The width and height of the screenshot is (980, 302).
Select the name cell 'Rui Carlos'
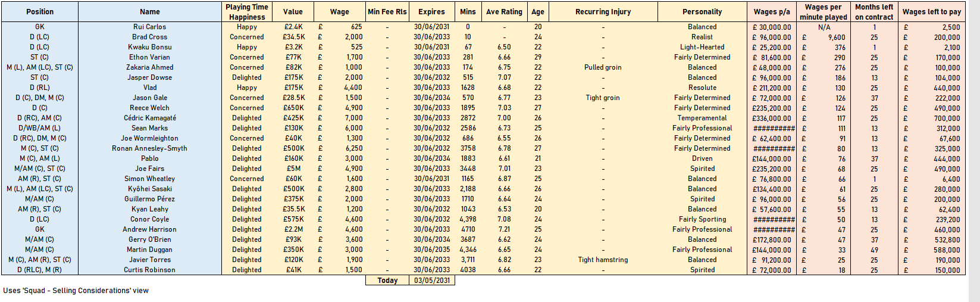pos(150,27)
